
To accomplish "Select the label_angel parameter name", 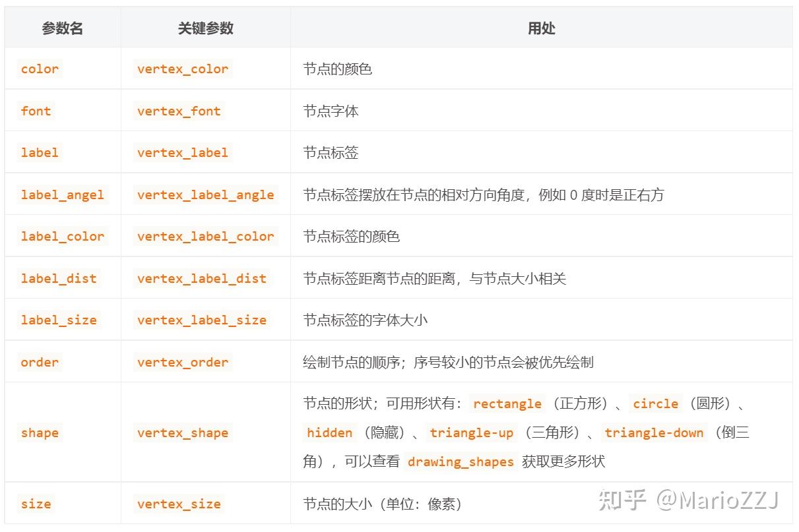I will pos(62,194).
